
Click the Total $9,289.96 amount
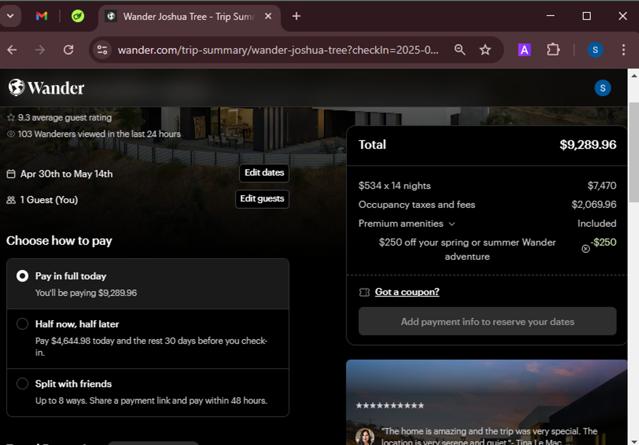click(588, 145)
